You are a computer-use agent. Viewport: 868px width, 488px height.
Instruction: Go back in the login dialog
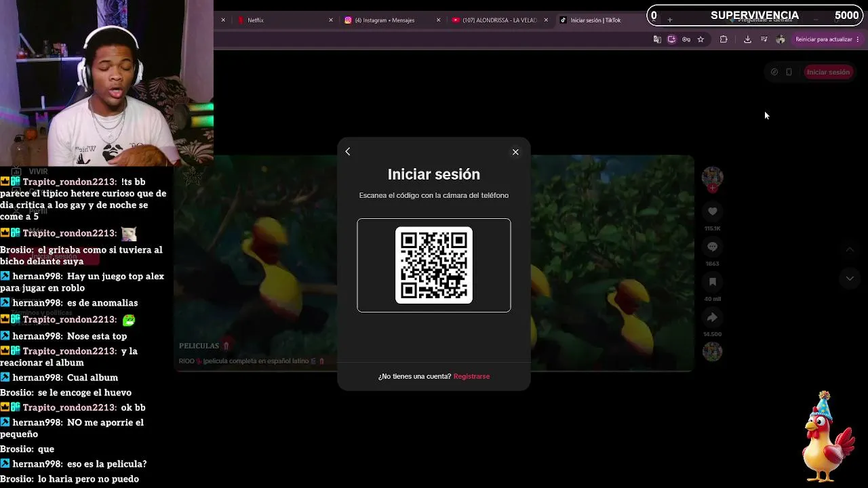point(348,152)
